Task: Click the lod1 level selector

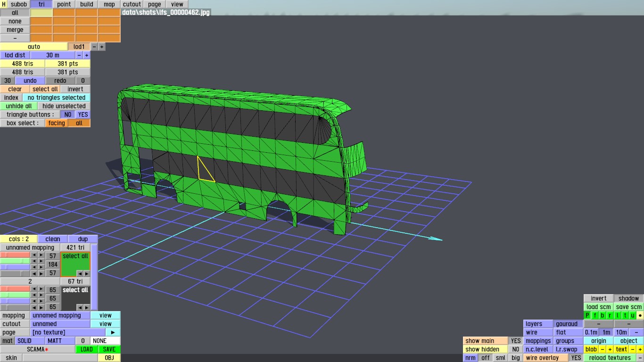Action: [x=79, y=47]
